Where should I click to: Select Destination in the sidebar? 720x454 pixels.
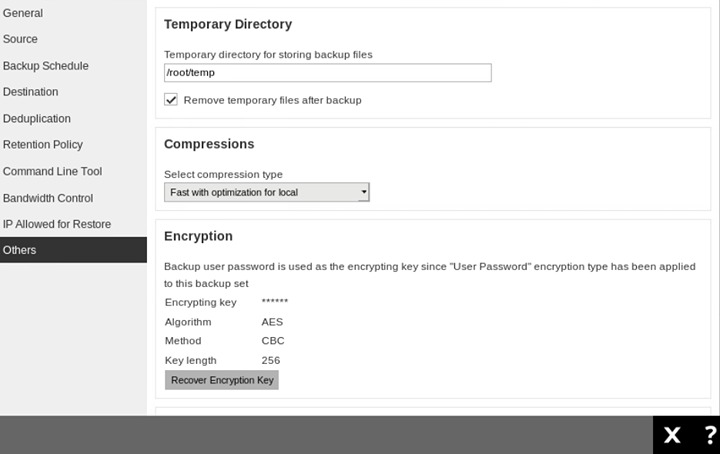click(31, 92)
